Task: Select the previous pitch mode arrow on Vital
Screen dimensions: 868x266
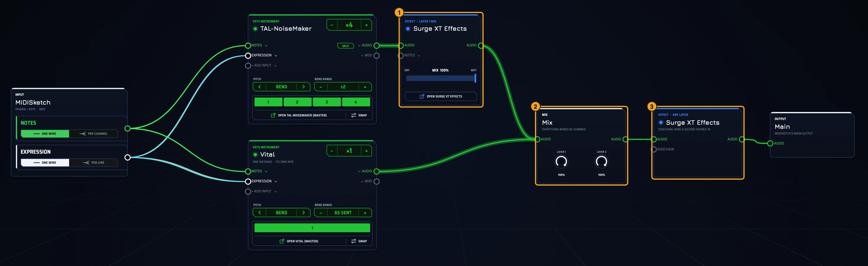Action: pyautogui.click(x=260, y=213)
